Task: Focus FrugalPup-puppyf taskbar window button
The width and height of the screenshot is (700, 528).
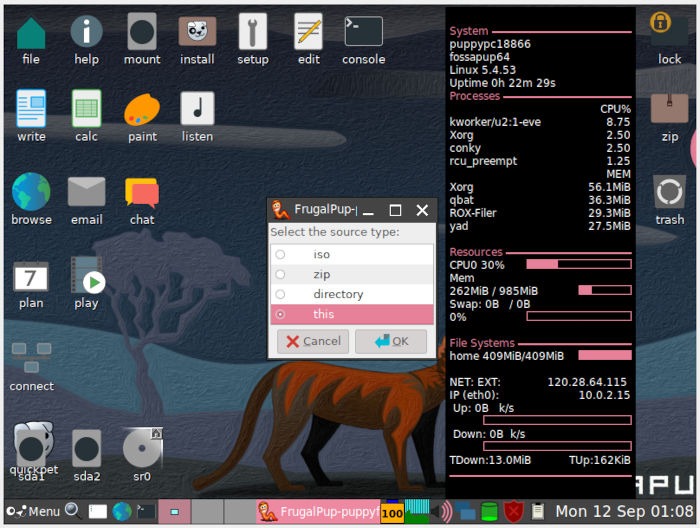Action: point(318,511)
